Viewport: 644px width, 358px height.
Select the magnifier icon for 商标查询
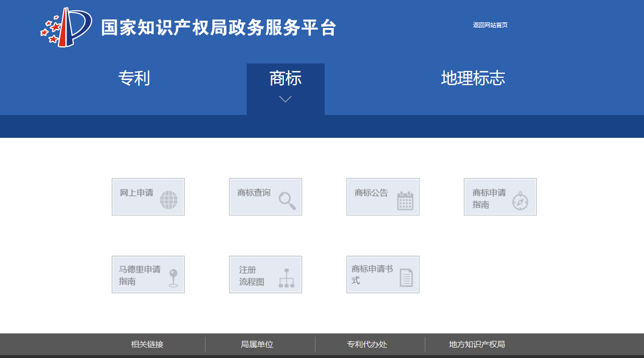click(x=285, y=198)
